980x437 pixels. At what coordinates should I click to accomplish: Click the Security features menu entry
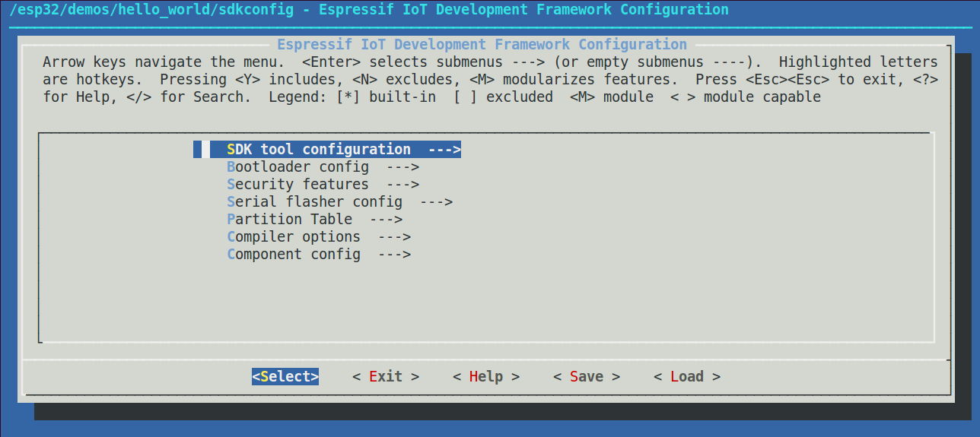[x=297, y=184]
